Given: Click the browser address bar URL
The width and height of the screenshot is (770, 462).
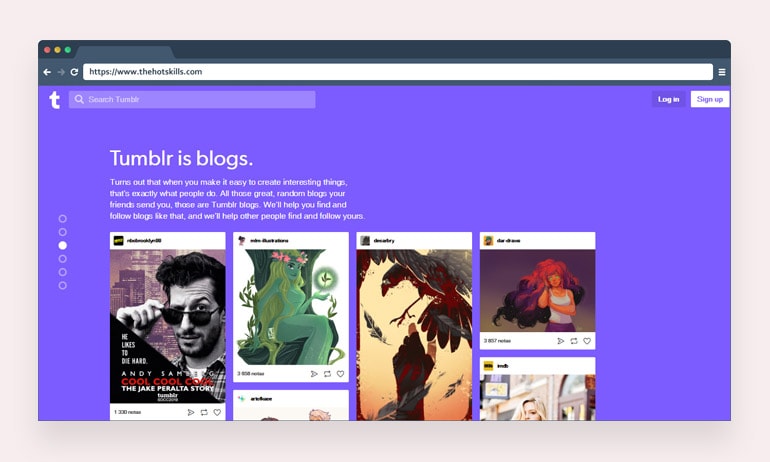Looking at the screenshot, I should click(398, 72).
